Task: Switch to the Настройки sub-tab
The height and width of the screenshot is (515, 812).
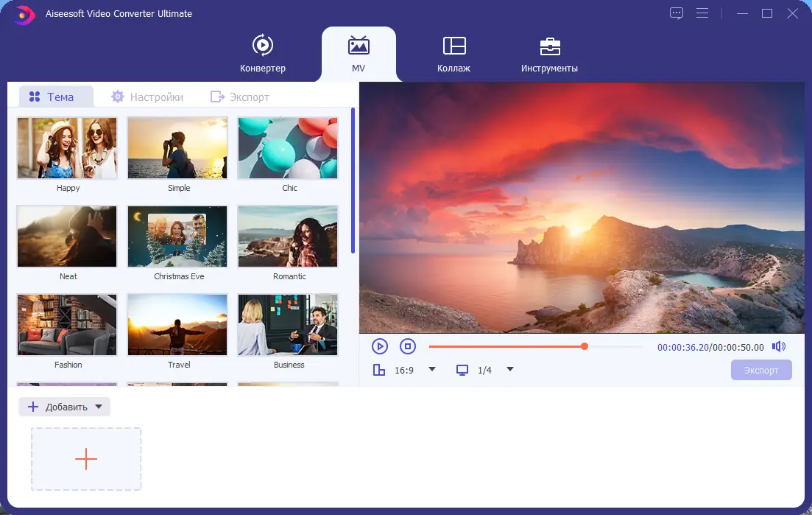Action: (147, 97)
